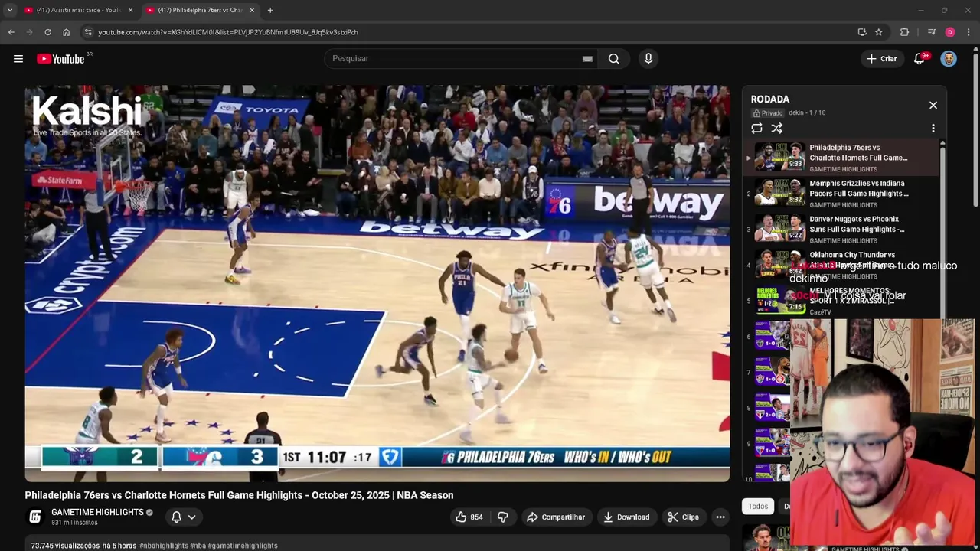The image size is (980, 551).
Task: Click the Privado privacy badge
Action: coord(768,113)
